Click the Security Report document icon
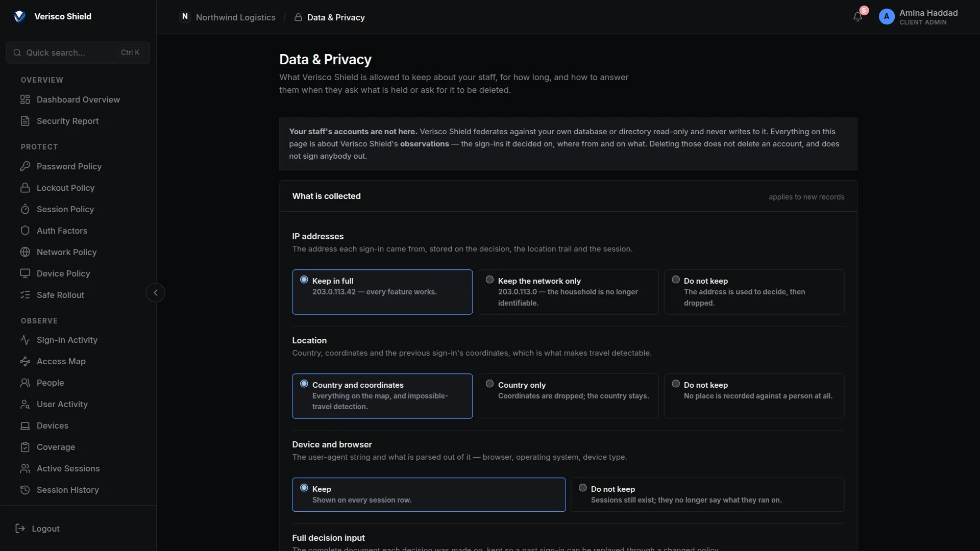This screenshot has width=980, height=551. [x=25, y=121]
